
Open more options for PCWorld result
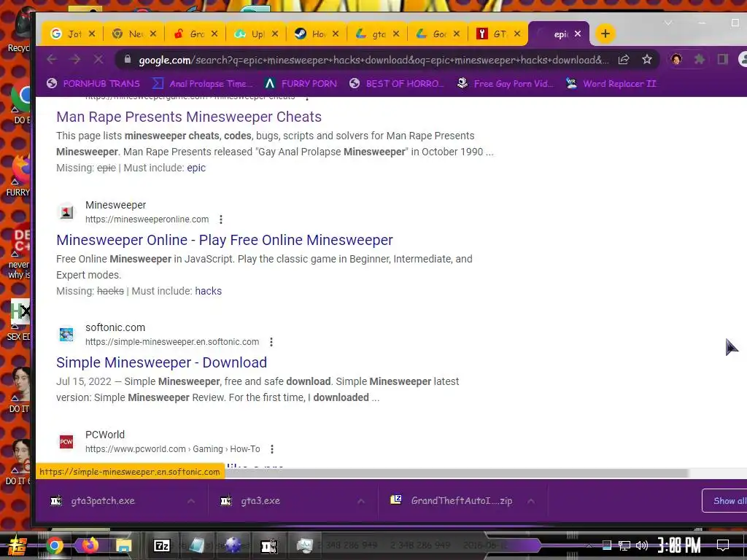[x=272, y=449]
